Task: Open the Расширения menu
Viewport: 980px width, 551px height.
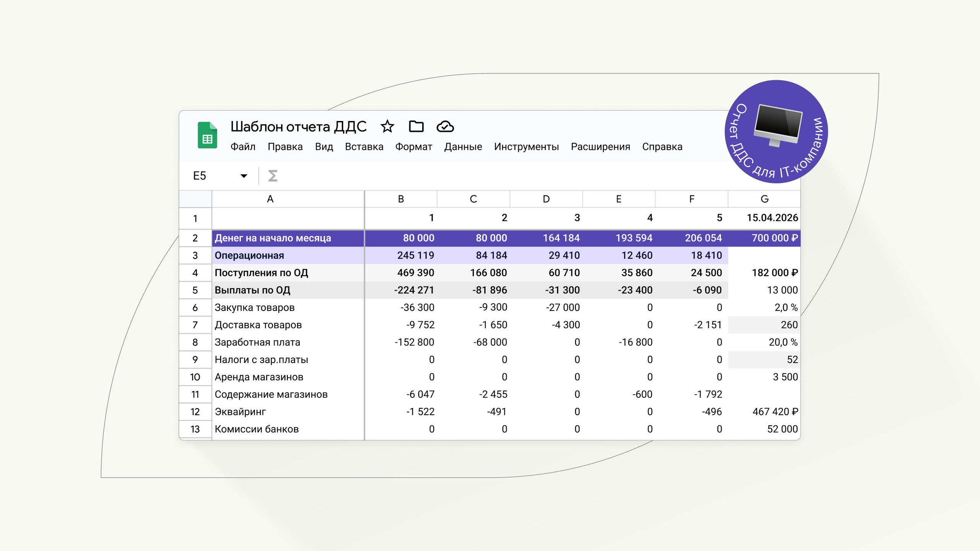Action: (x=600, y=147)
